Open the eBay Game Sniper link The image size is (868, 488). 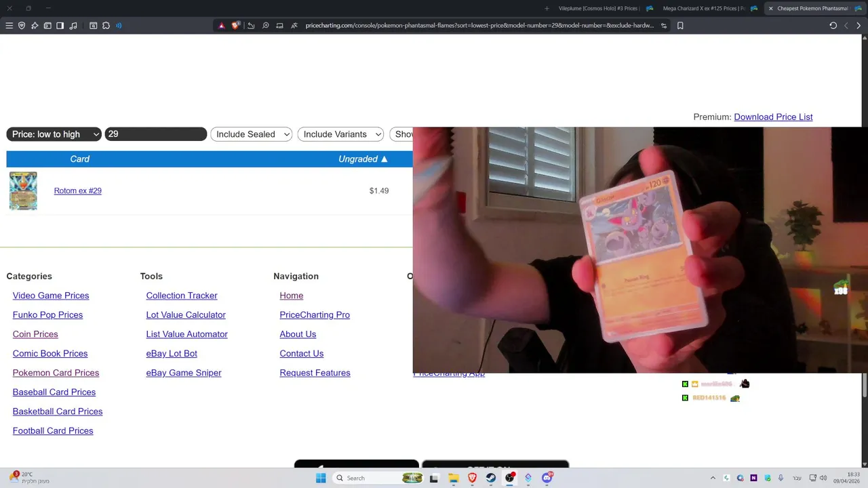coord(184,373)
